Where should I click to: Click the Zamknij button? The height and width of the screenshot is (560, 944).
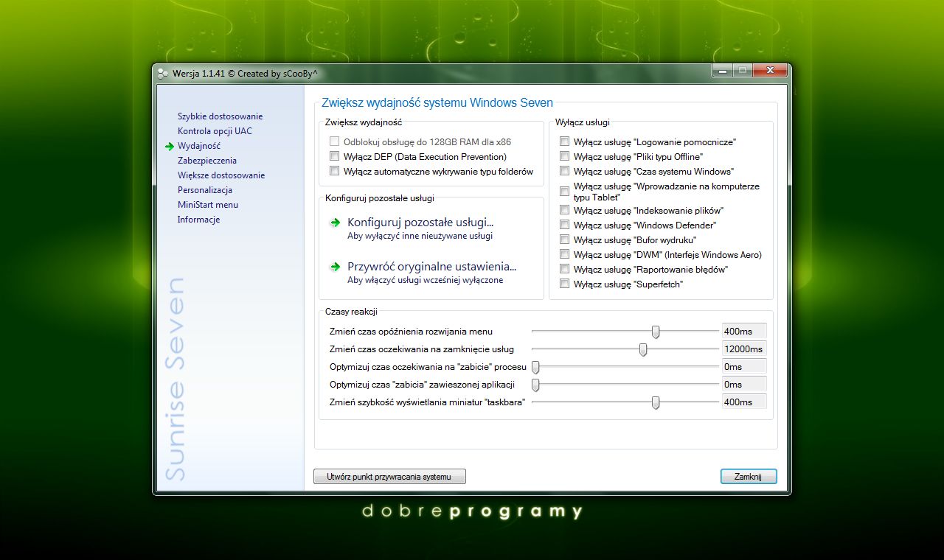click(x=749, y=477)
